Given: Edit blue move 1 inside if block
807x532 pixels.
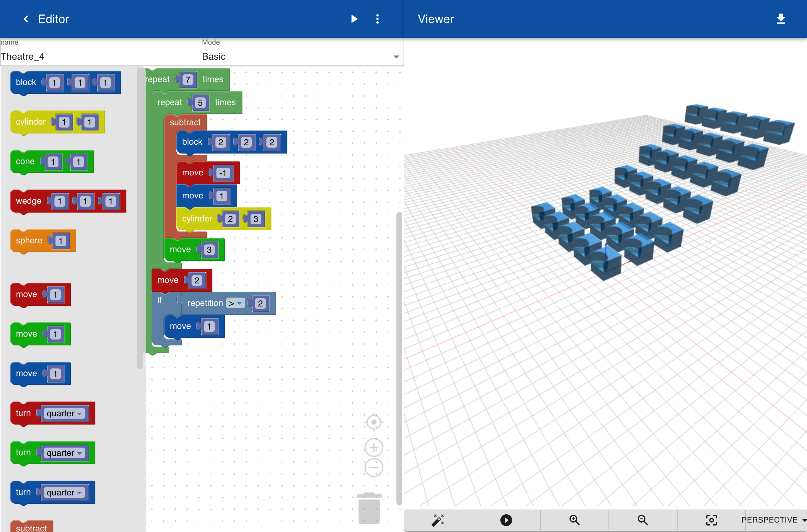Looking at the screenshot, I should [x=209, y=327].
